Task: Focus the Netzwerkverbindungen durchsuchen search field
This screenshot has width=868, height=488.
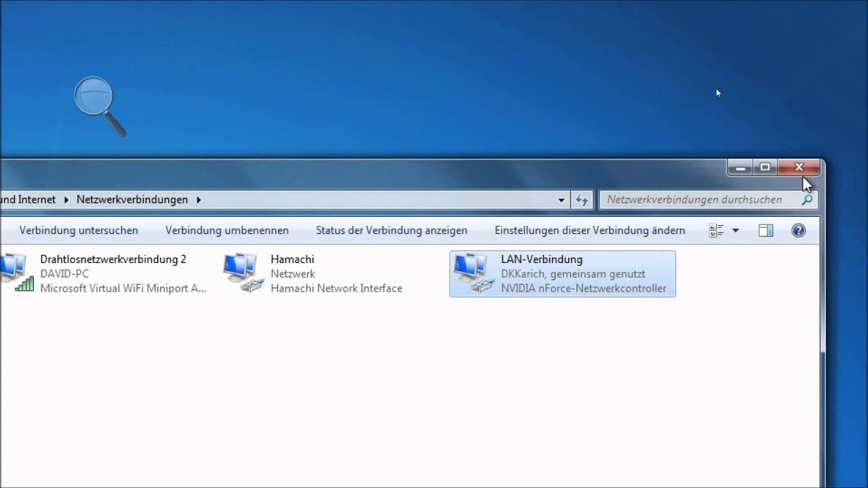Action: 698,200
